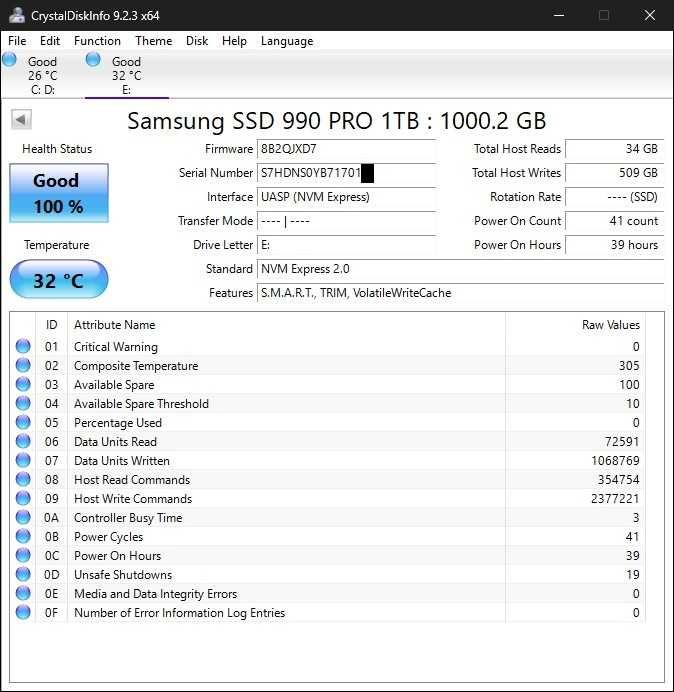Click the Samsung SSD 990 PRO 1TB title
The height and width of the screenshot is (692, 674).
click(x=337, y=120)
